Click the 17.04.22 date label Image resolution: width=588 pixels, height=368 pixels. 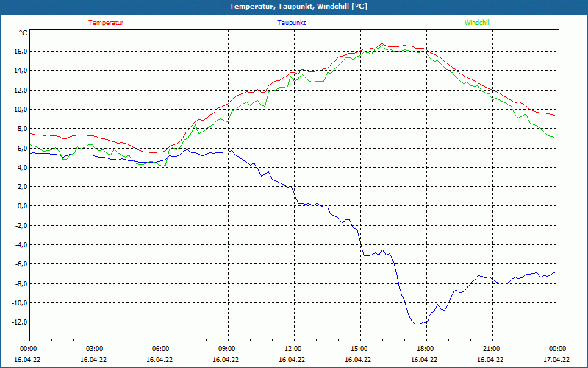point(556,359)
